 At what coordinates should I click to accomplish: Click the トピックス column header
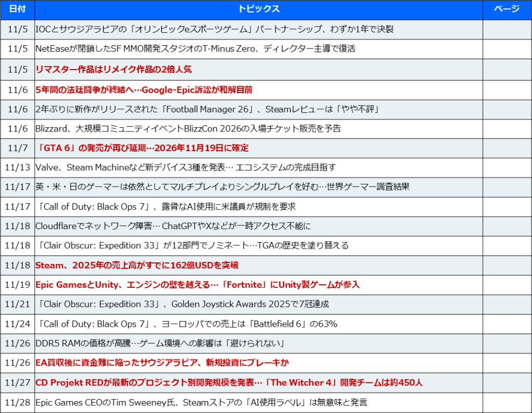[258, 9]
